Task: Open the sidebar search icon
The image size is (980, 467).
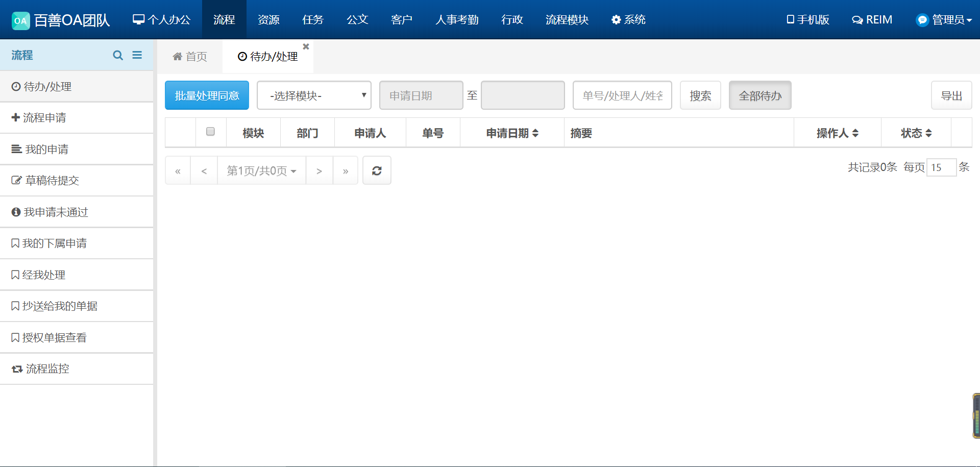Action: coord(118,55)
